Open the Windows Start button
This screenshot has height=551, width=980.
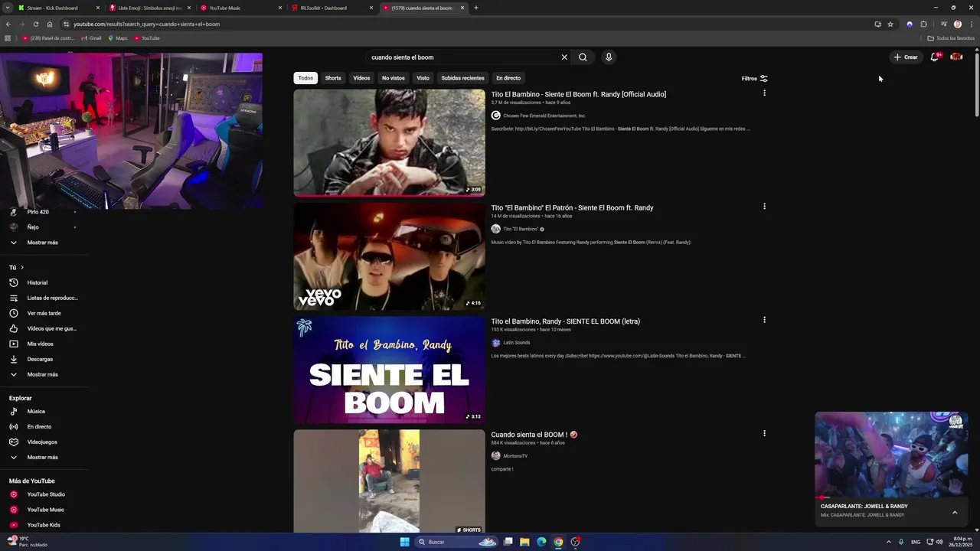[x=404, y=542]
